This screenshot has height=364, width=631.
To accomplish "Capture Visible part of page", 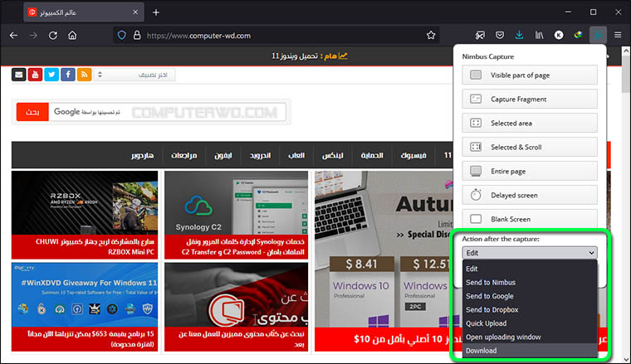I will [x=530, y=75].
